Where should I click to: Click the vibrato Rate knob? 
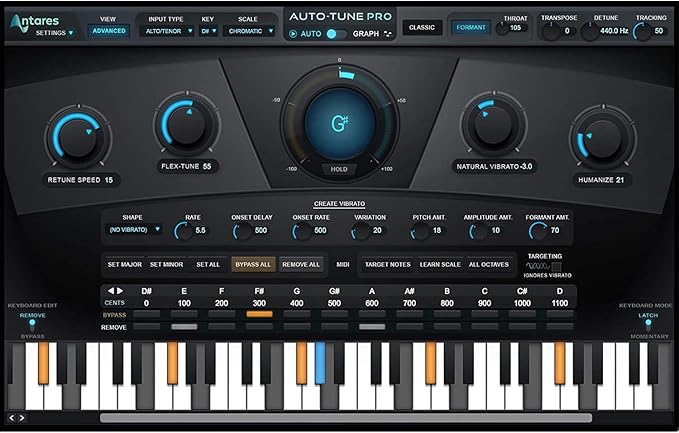click(183, 231)
